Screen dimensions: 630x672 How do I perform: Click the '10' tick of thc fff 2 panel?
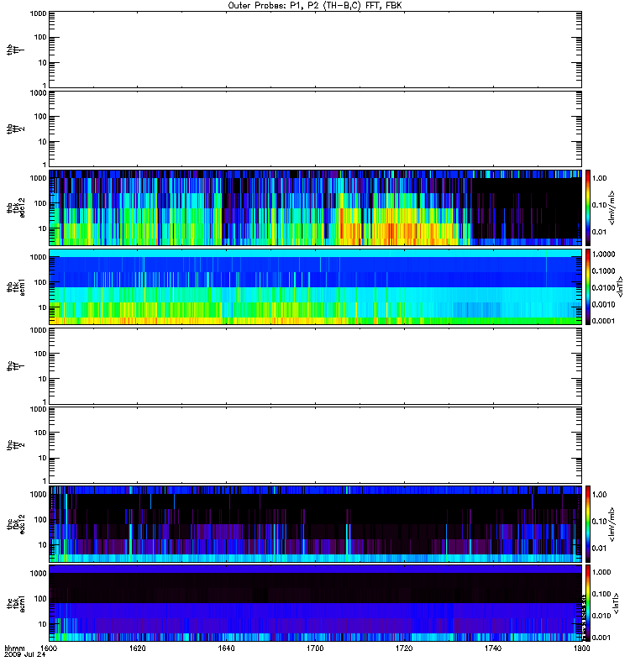pyautogui.click(x=43, y=458)
